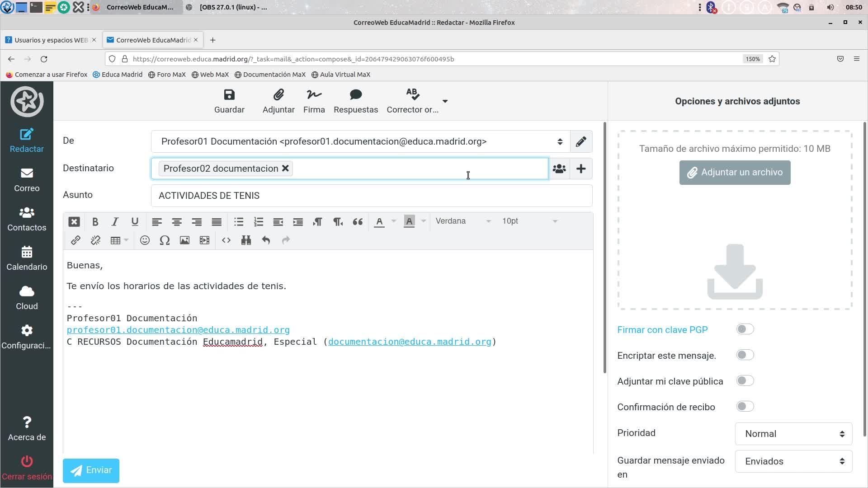Click the insert image icon
868x488 pixels.
184,240
